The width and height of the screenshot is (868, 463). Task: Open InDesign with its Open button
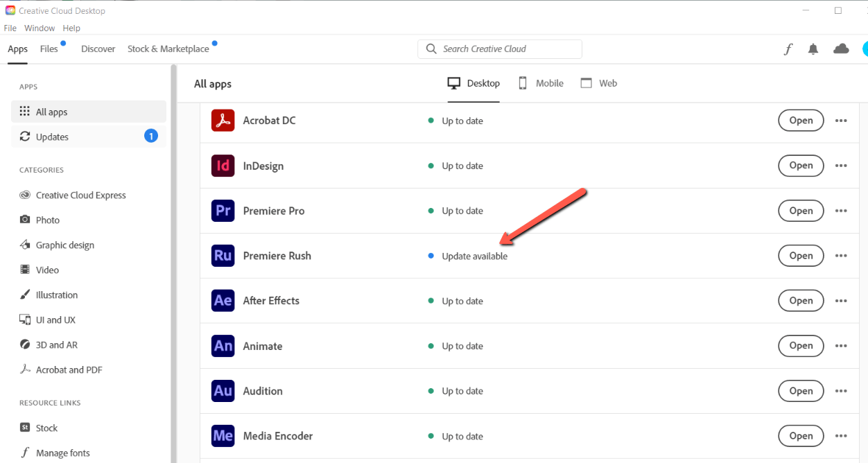point(801,166)
